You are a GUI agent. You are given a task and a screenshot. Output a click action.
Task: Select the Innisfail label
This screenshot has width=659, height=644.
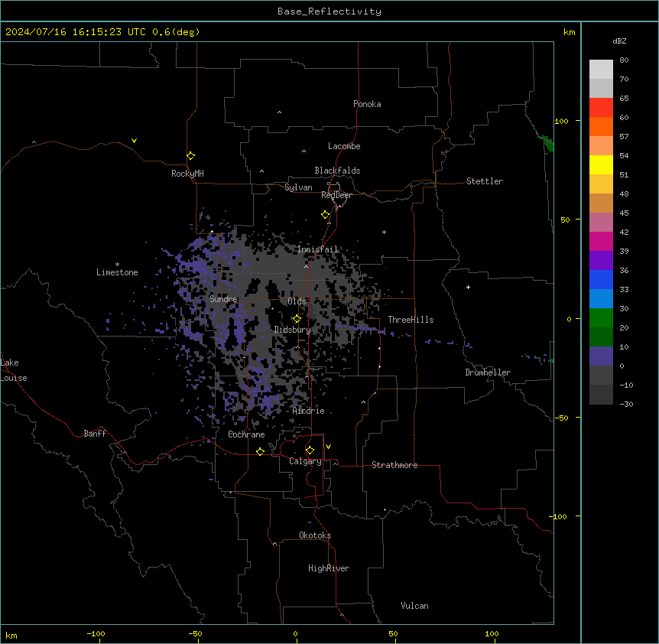(x=318, y=249)
